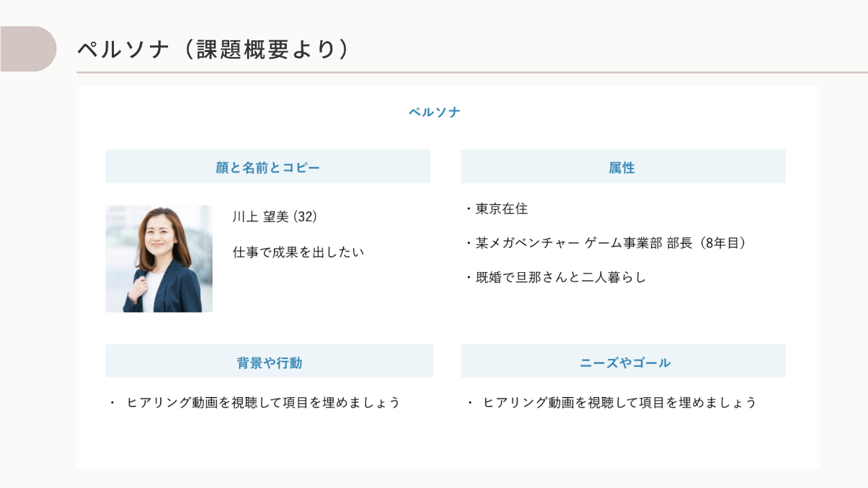The width and height of the screenshot is (868, 488).
Task: Click the age (32) next to the name
Action: [306, 217]
